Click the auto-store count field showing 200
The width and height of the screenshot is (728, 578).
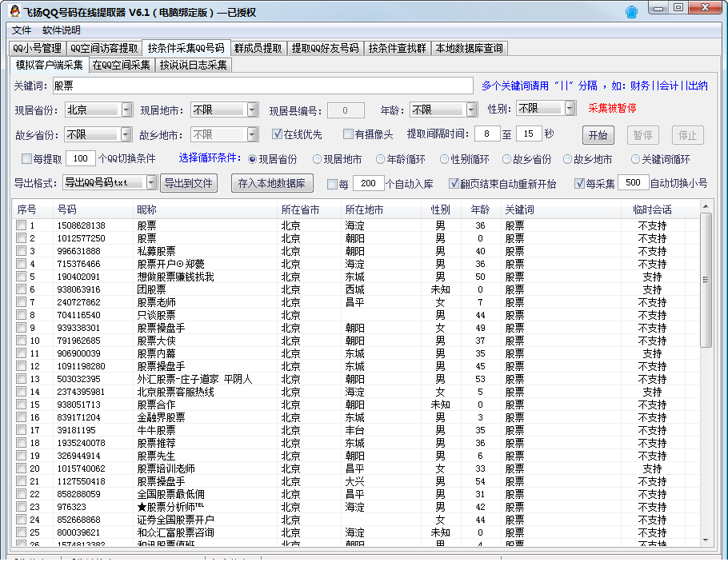coord(369,183)
